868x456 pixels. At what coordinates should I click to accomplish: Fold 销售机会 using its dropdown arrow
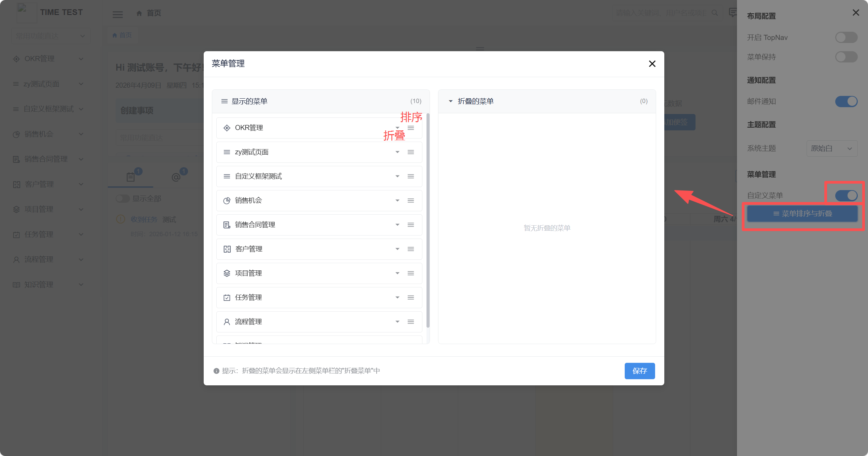[x=397, y=200]
